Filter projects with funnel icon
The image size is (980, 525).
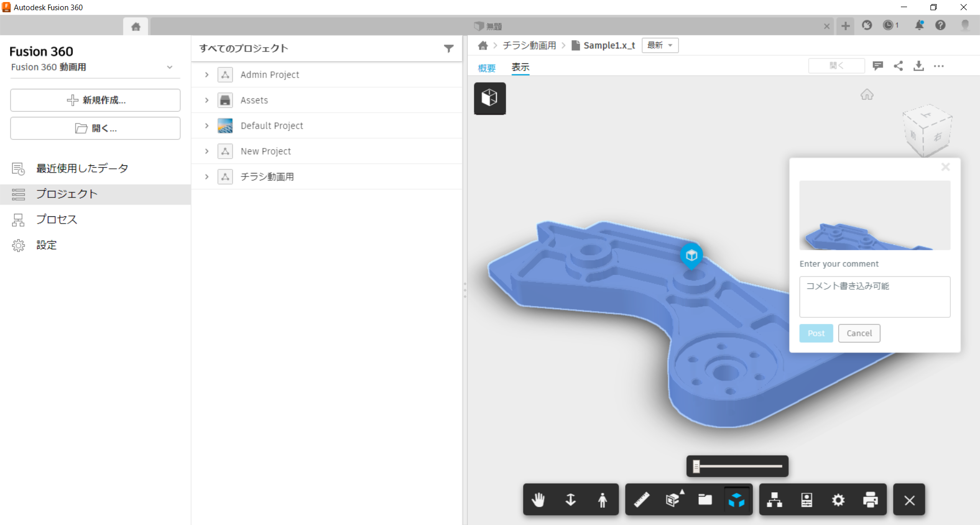(449, 48)
